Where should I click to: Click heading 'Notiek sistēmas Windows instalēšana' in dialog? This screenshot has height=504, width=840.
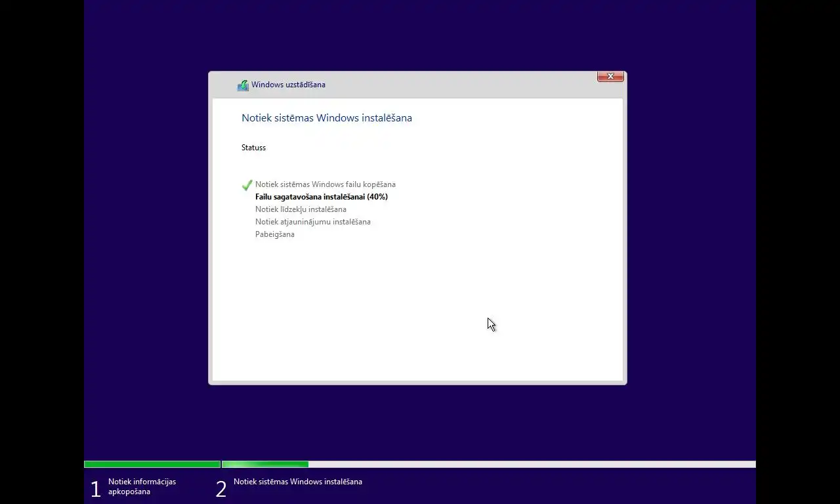pos(327,118)
